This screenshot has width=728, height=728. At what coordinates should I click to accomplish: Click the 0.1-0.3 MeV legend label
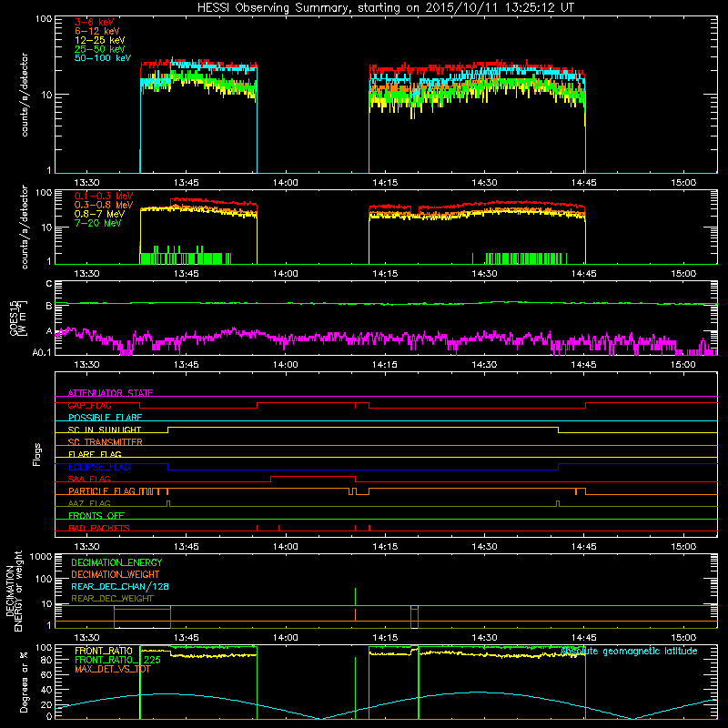coord(104,196)
